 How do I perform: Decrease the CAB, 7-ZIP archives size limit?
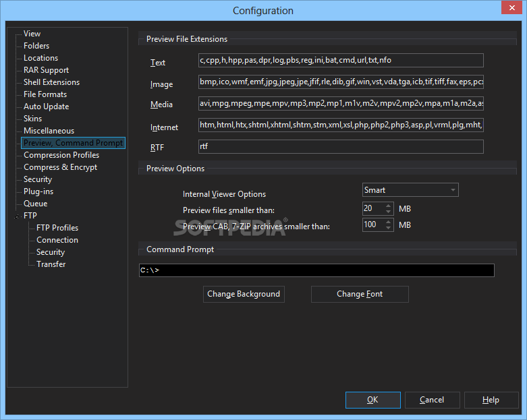388,228
